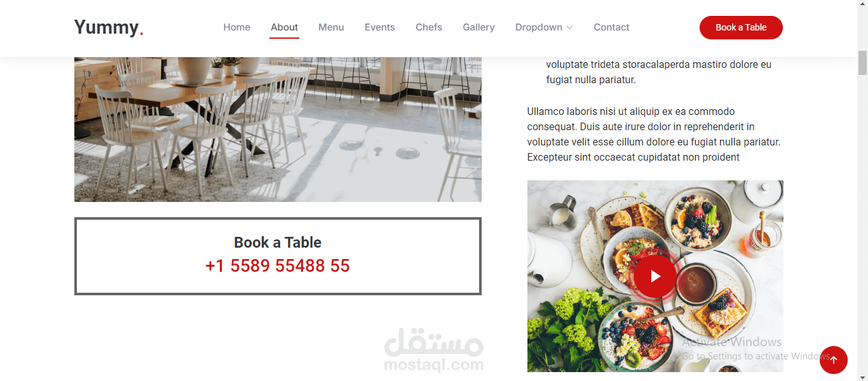Open the Home nav link
868x381 pixels.
pyautogui.click(x=236, y=27)
